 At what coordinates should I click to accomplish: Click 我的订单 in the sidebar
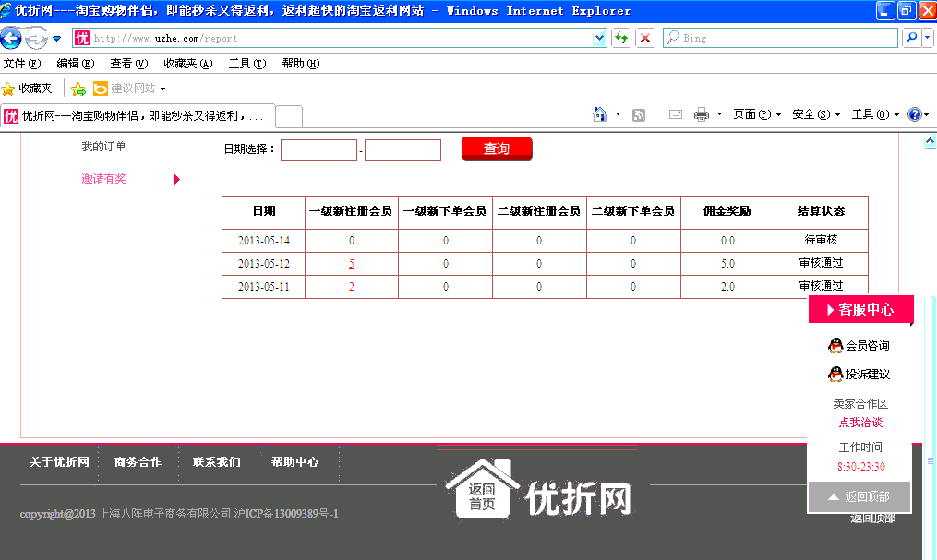[x=103, y=147]
